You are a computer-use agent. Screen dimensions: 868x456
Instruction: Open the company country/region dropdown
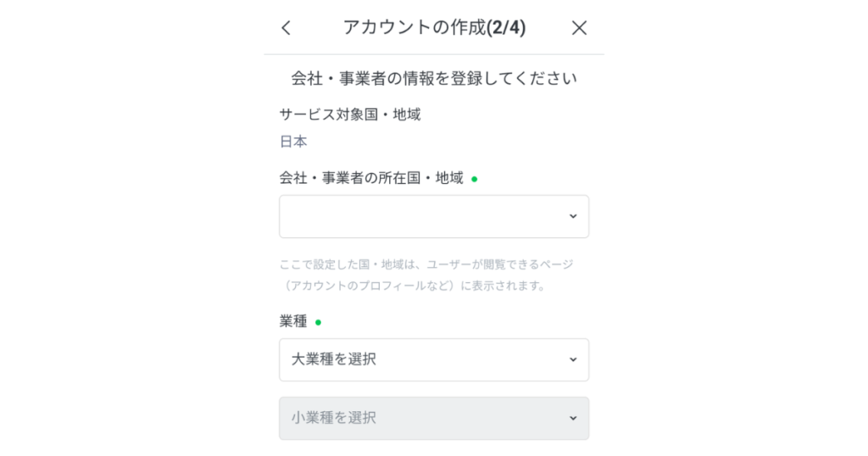point(434,216)
